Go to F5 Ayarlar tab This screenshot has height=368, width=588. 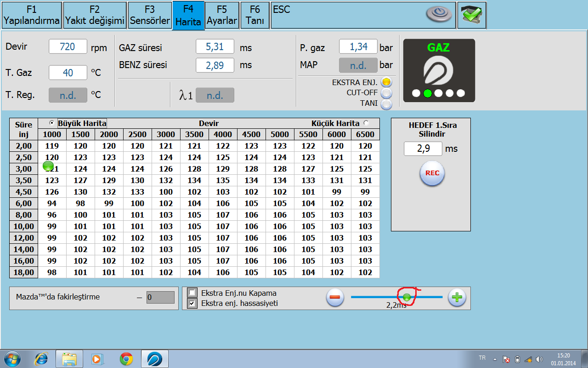(x=222, y=15)
